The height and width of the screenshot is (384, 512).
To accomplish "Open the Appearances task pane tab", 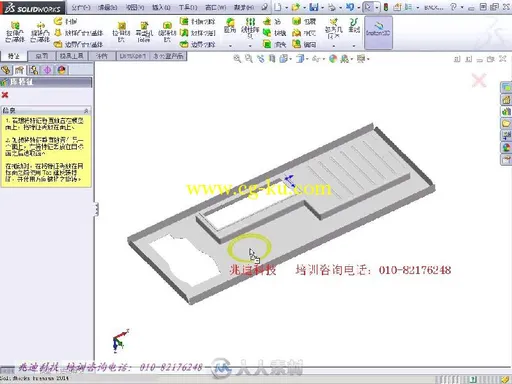I will [x=507, y=147].
